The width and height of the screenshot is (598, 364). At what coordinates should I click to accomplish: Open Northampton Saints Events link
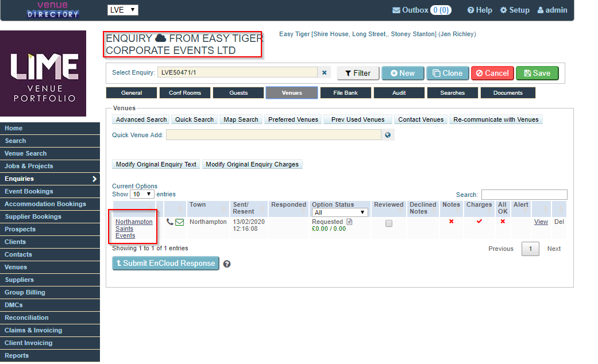tap(133, 229)
